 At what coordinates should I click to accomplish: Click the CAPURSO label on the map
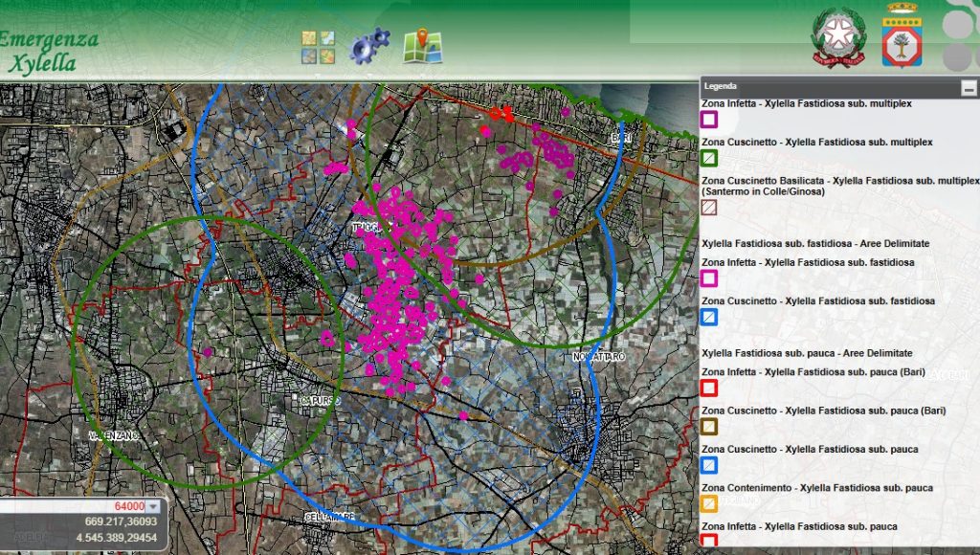(x=321, y=400)
